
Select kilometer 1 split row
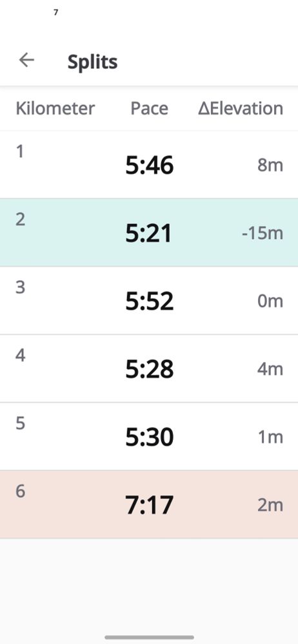pyautogui.click(x=149, y=165)
